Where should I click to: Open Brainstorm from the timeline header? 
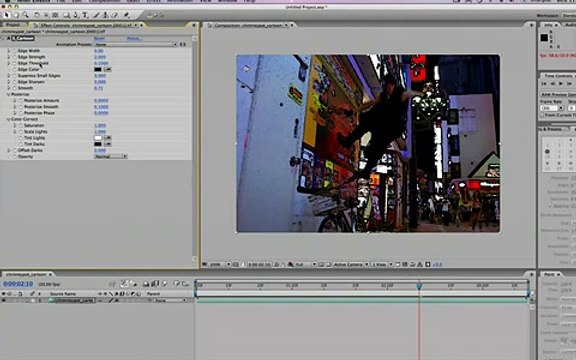[176, 284]
